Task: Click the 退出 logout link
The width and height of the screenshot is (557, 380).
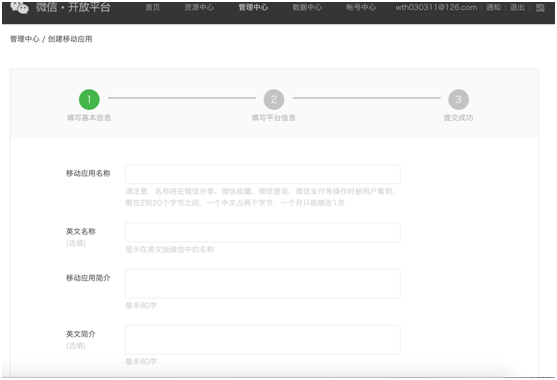Action: [517, 7]
